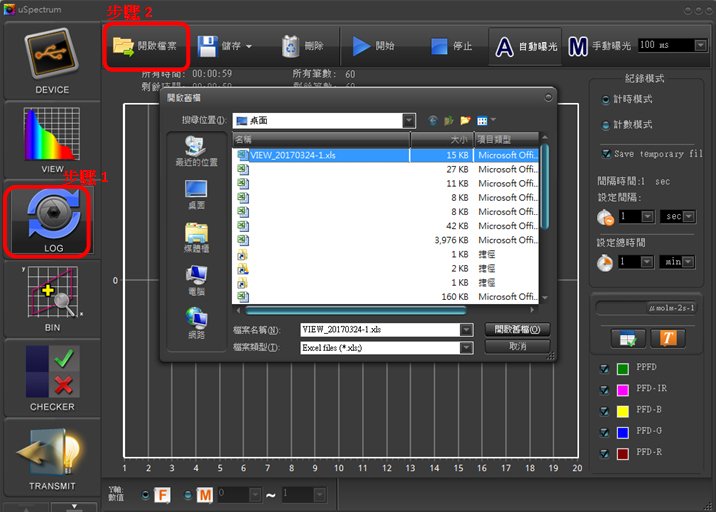Screen dimensions: 716x512
Task: Open the look-in location dropdown in dialog
Action: point(409,121)
